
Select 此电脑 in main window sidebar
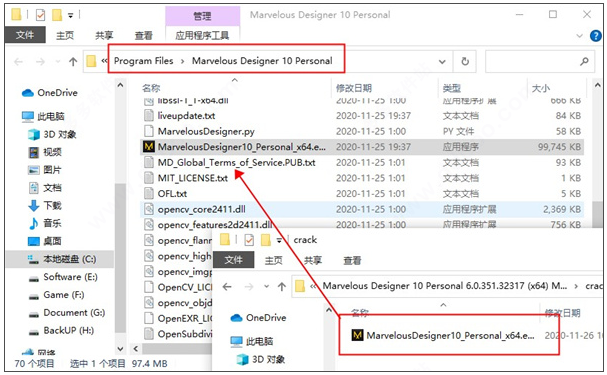tap(43, 116)
